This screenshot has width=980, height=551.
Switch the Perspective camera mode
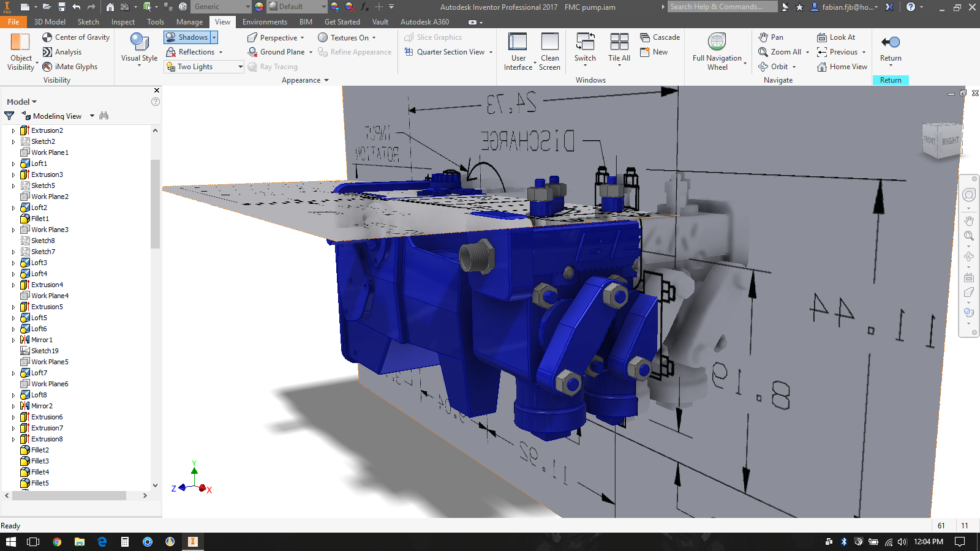273,37
